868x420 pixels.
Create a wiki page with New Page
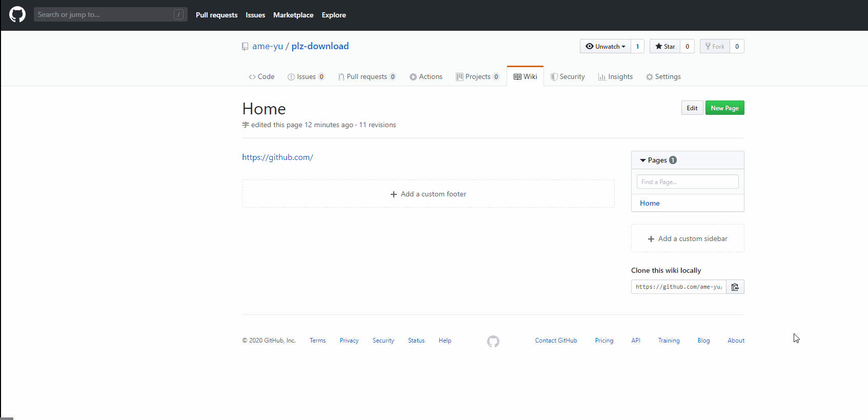tap(724, 108)
